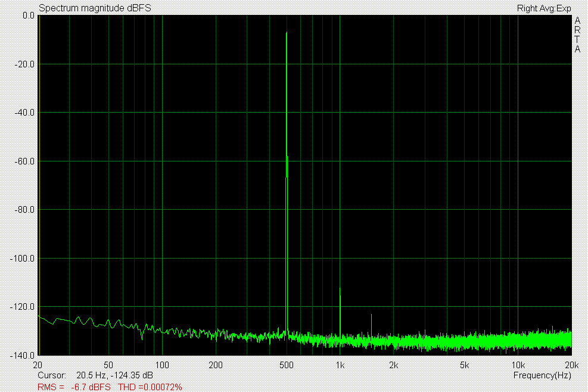Click the 1.5 kHz third harmonic peak

pos(371,326)
